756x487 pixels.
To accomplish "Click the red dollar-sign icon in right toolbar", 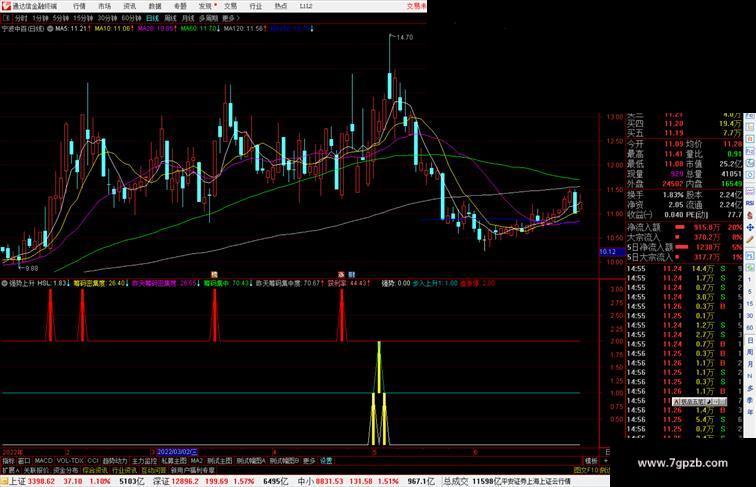I will coord(750,215).
